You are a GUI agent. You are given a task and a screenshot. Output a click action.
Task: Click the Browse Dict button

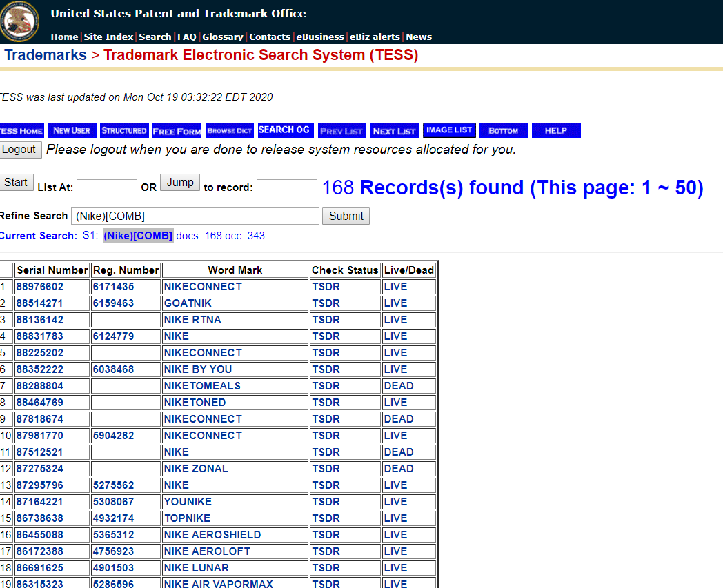pos(230,130)
